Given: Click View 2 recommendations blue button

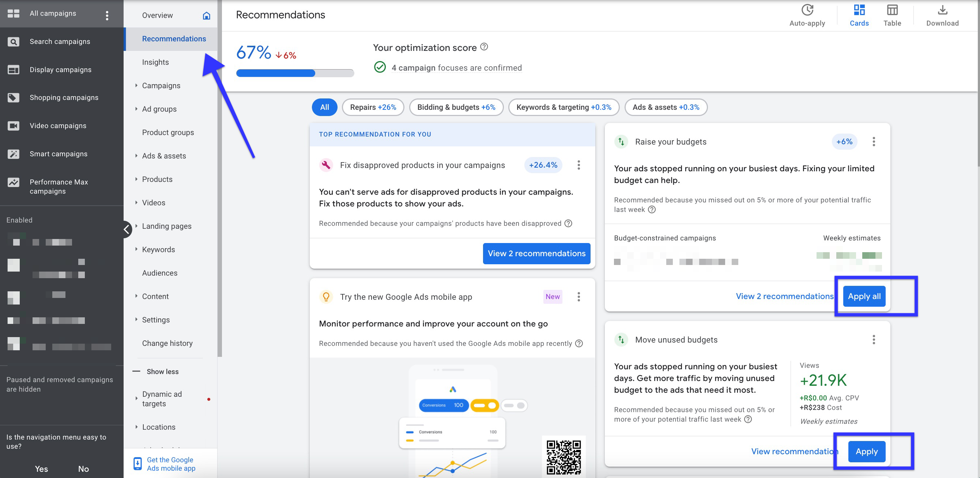Looking at the screenshot, I should tap(536, 253).
